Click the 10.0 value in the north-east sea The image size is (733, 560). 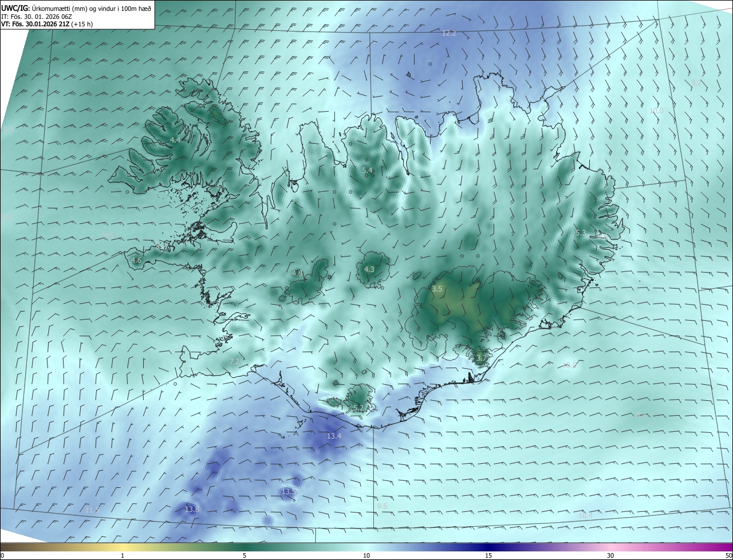pos(656,111)
